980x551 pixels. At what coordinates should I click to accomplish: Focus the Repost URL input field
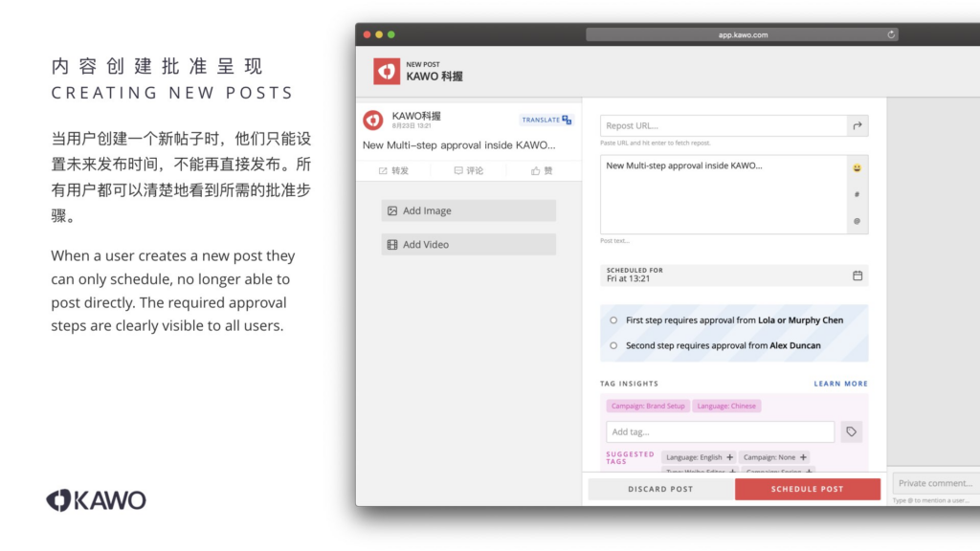pos(724,126)
